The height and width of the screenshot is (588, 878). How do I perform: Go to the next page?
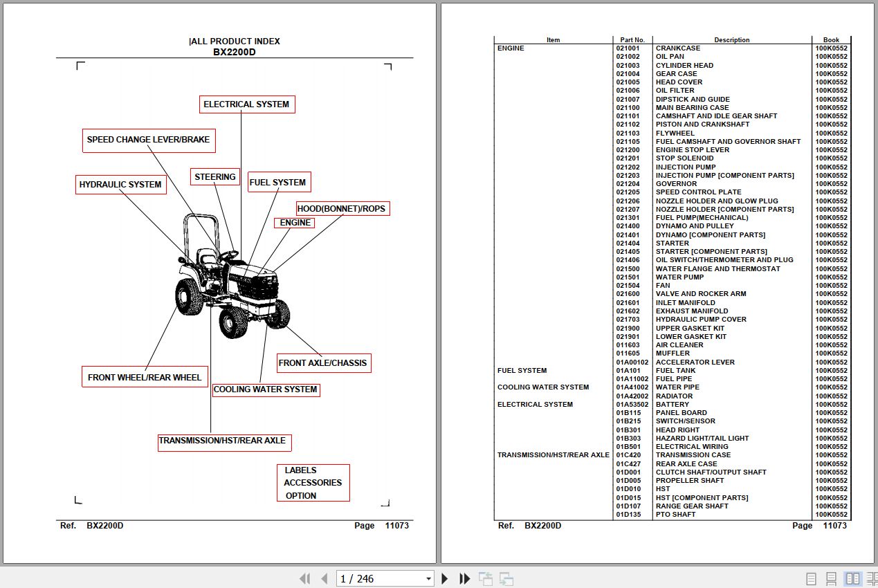445,579
